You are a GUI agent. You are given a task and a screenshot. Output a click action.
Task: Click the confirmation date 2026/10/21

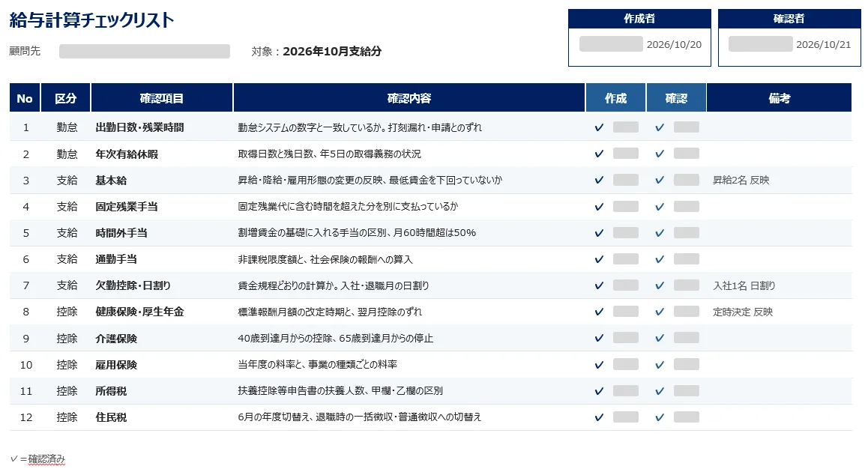(x=824, y=44)
